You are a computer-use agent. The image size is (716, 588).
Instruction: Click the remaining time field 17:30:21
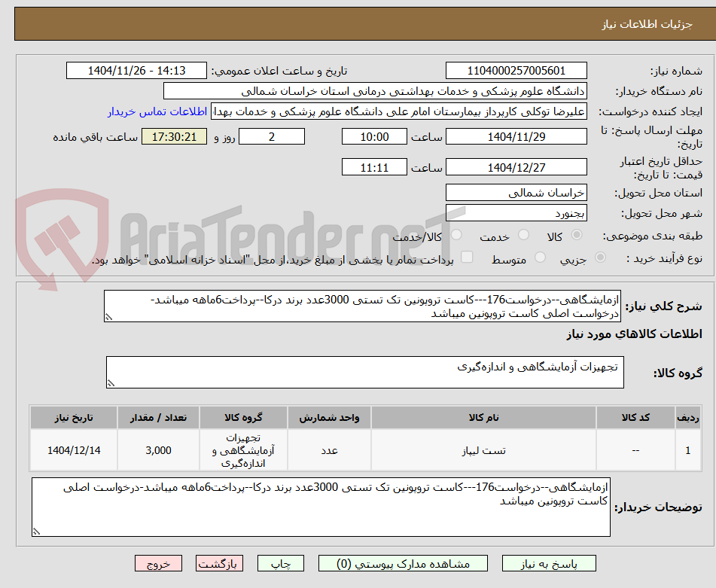[174, 136]
